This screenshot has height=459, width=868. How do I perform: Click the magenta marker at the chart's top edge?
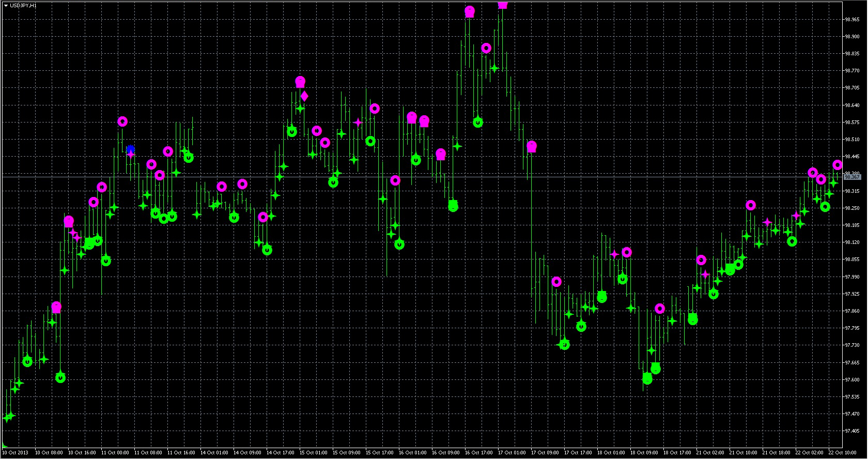tap(502, 5)
